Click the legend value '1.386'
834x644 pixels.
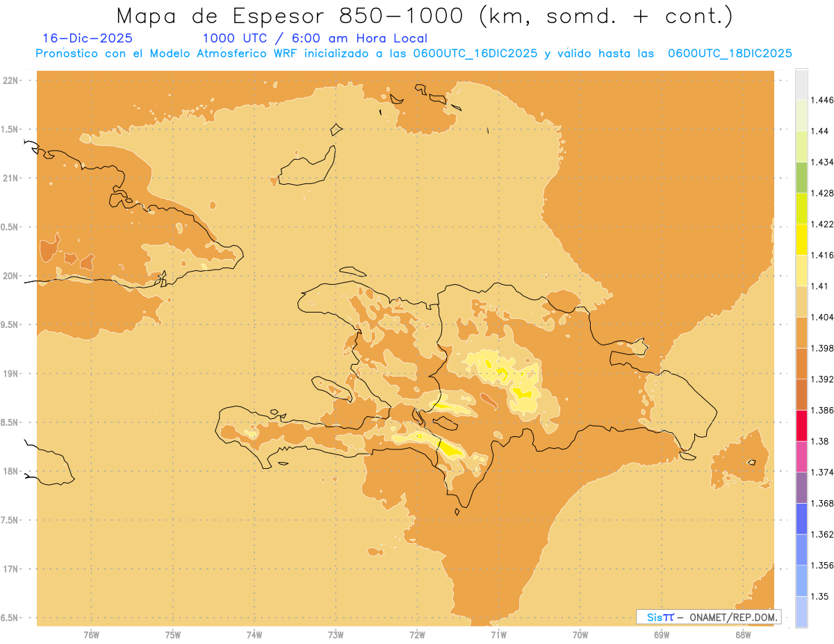pyautogui.click(x=822, y=410)
